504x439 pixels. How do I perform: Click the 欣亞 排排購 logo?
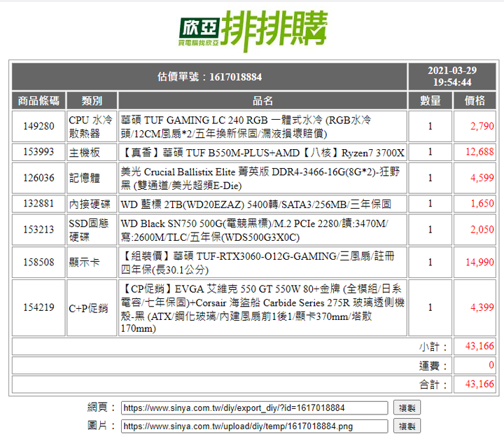pos(253,31)
